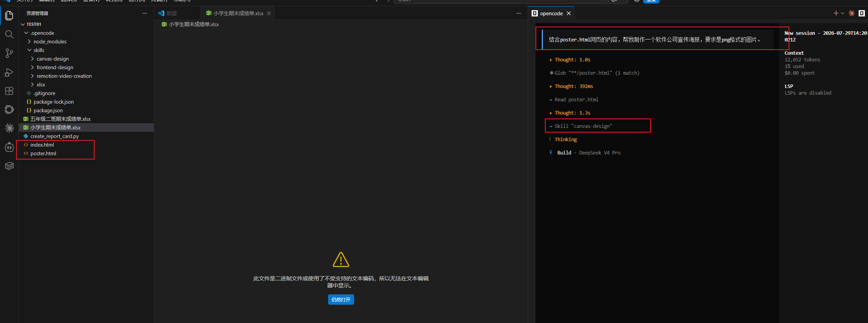Open the Source Control view

(x=9, y=53)
